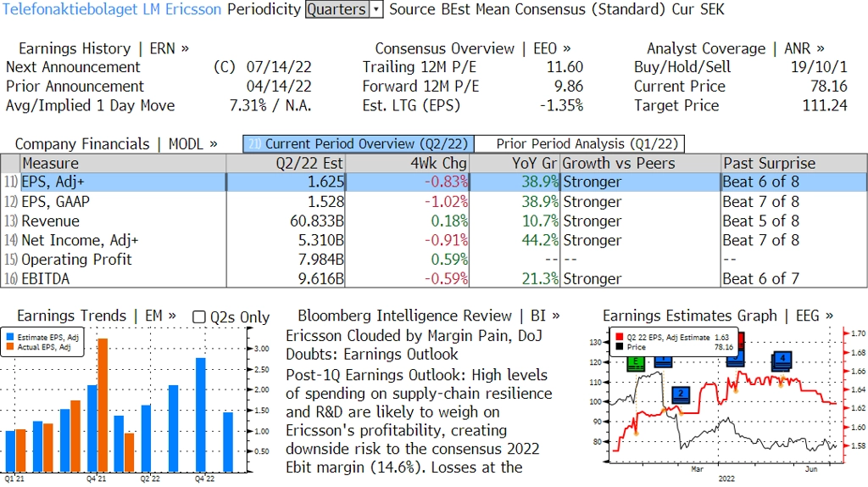This screenshot has width=868, height=487.
Task: Click the Beat 6 of 7 surprise cell
Action: [760, 278]
